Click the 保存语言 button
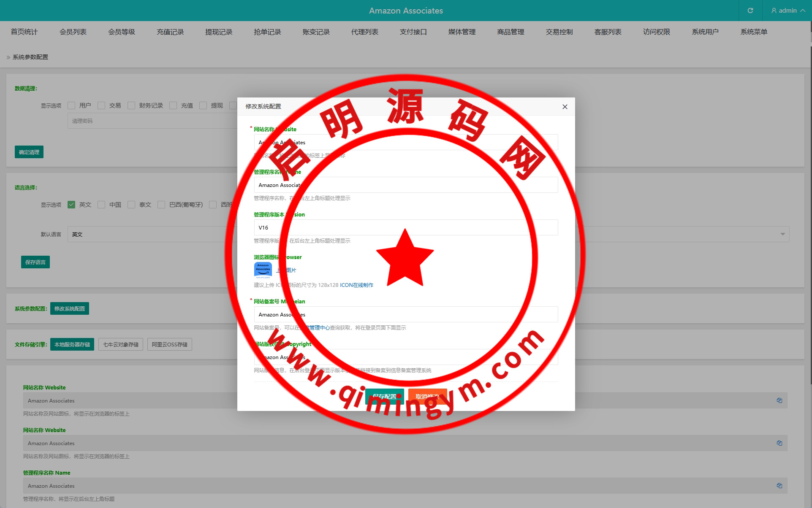Image resolution: width=812 pixels, height=508 pixels. pyautogui.click(x=35, y=262)
